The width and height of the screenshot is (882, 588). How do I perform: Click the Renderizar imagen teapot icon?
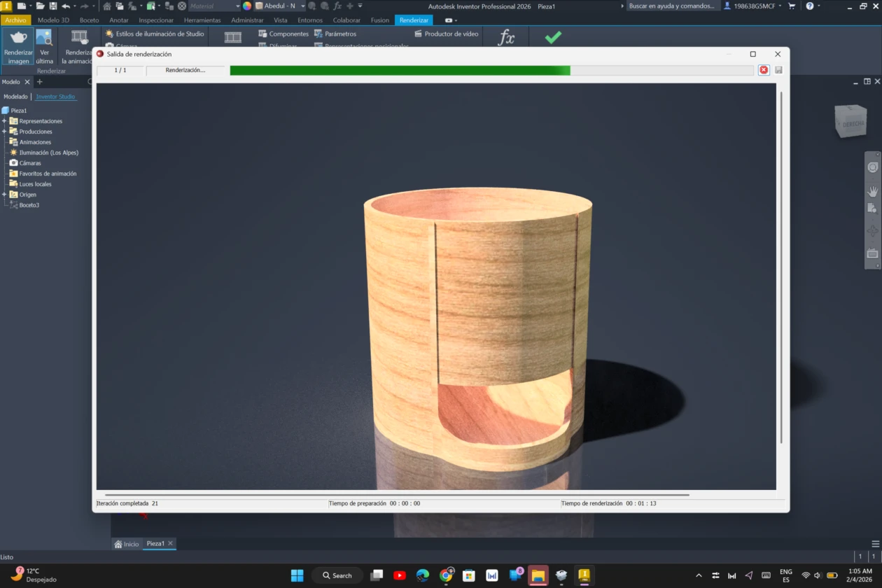click(18, 38)
